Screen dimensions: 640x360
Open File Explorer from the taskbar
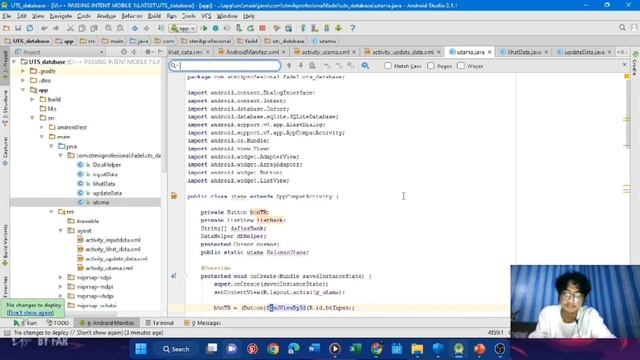point(417,349)
